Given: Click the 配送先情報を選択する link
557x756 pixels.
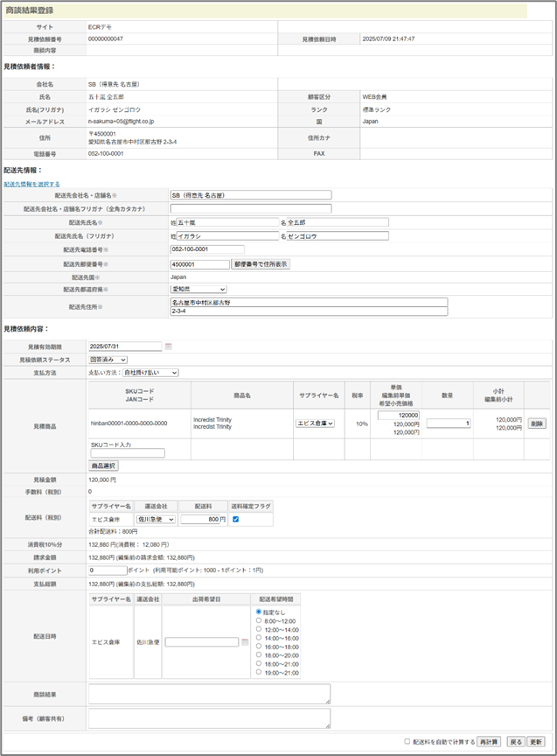Looking at the screenshot, I should click(x=31, y=184).
